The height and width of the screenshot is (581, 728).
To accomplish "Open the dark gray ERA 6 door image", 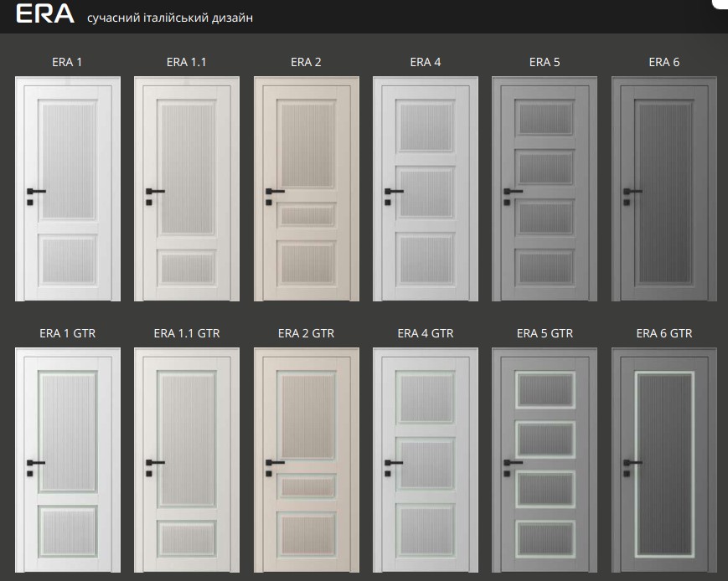I will click(664, 188).
